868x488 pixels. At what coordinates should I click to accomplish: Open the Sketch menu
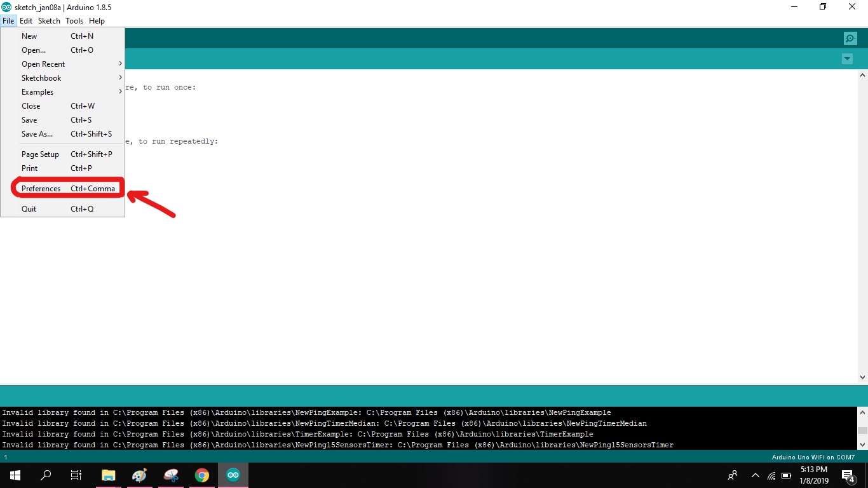pos(49,21)
